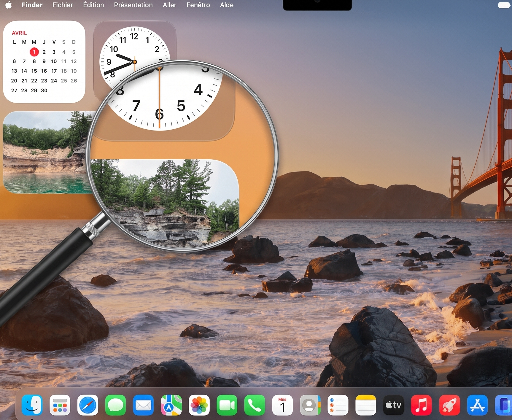This screenshot has width=512, height=420.
Task: Click date 21 in the calendar widget
Action: pyautogui.click(x=24, y=81)
